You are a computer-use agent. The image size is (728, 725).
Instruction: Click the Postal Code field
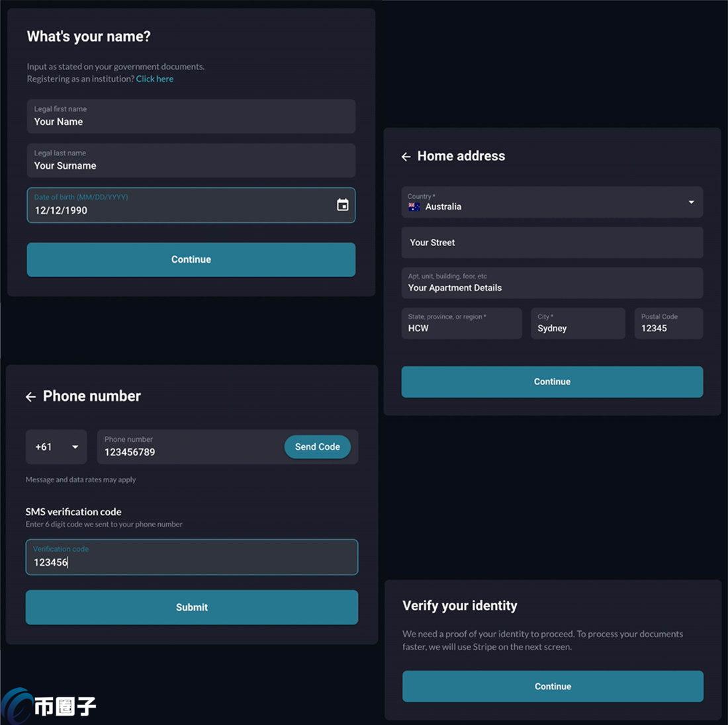click(668, 323)
